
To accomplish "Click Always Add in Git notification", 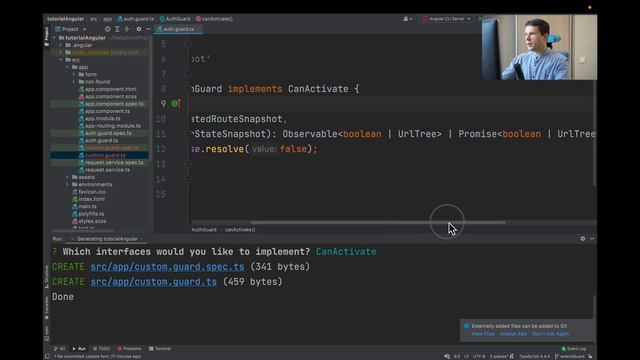I will (513, 334).
